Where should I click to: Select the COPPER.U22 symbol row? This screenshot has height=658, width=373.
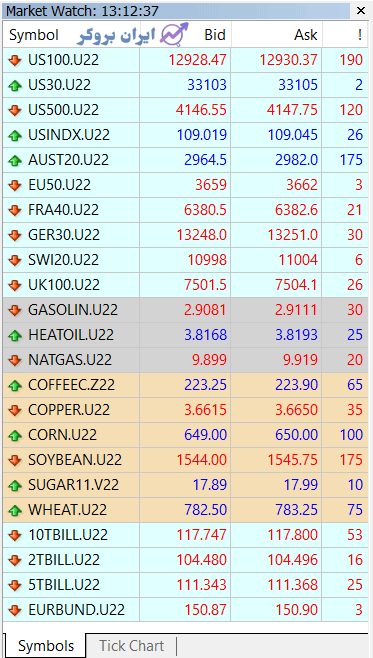tap(185, 410)
